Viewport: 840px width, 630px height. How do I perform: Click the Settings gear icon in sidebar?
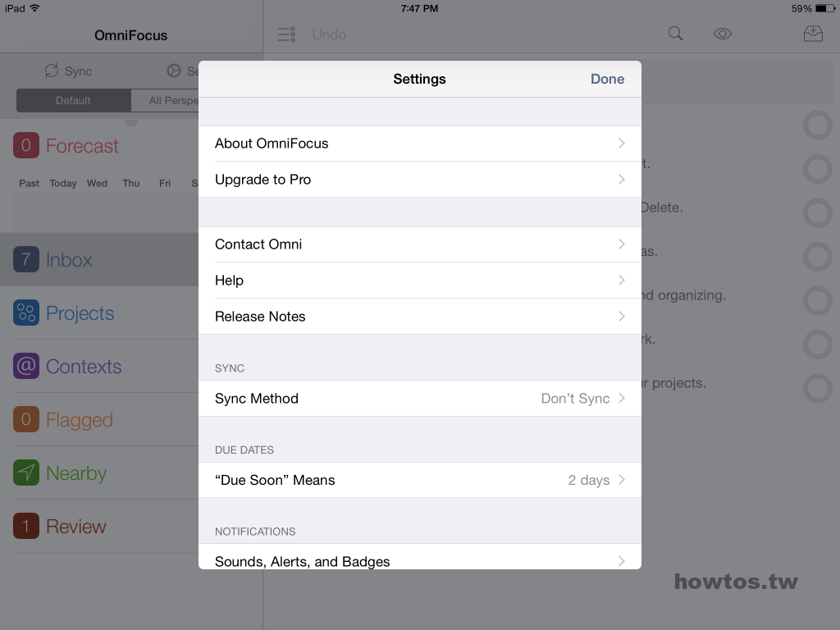(174, 71)
